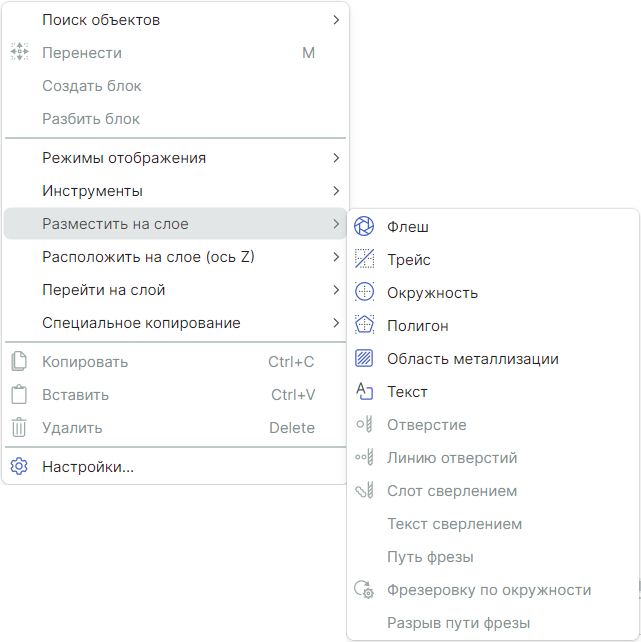This screenshot has height=642, width=641.
Task: Choose Фрезеровку по окружности item
Action: click(x=489, y=590)
